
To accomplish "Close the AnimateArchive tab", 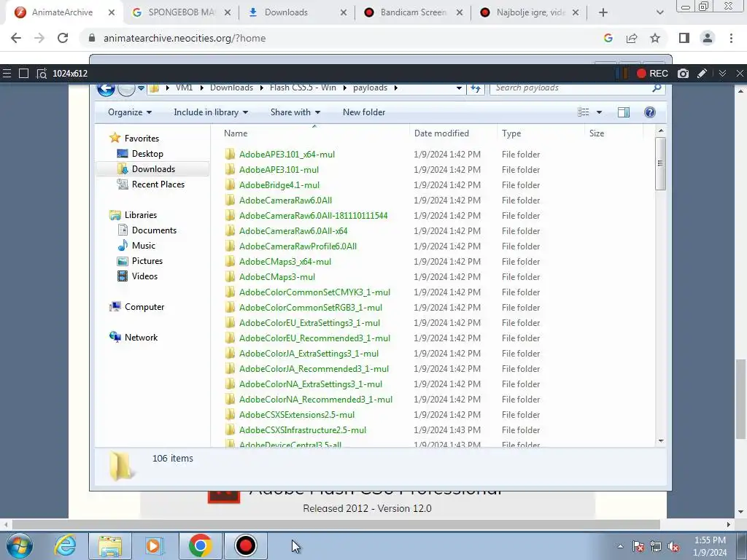I will (112, 12).
